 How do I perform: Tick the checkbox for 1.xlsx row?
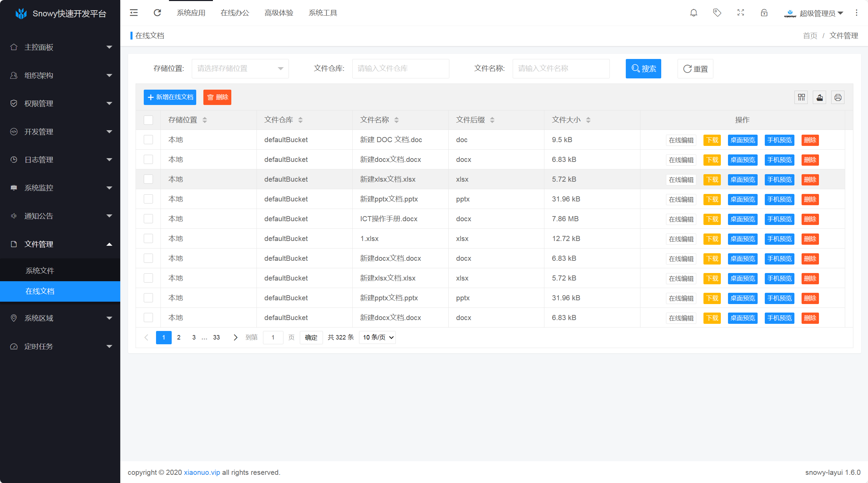(x=148, y=239)
